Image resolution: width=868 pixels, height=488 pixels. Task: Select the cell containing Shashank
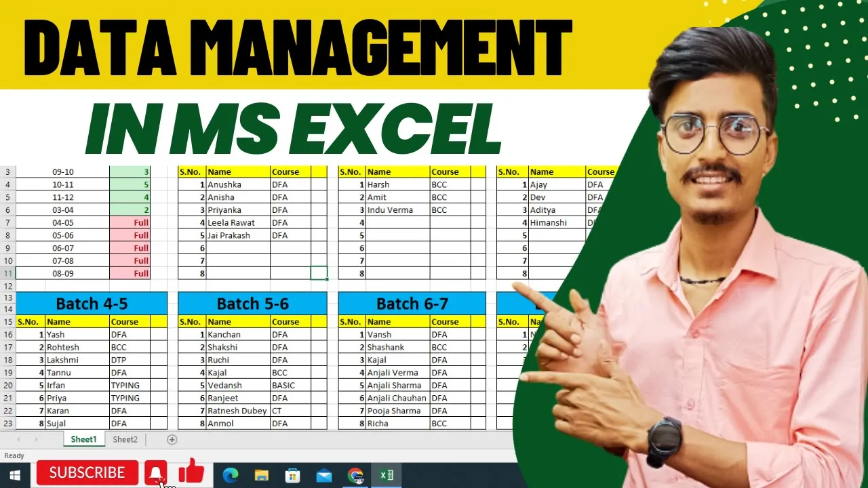point(398,347)
